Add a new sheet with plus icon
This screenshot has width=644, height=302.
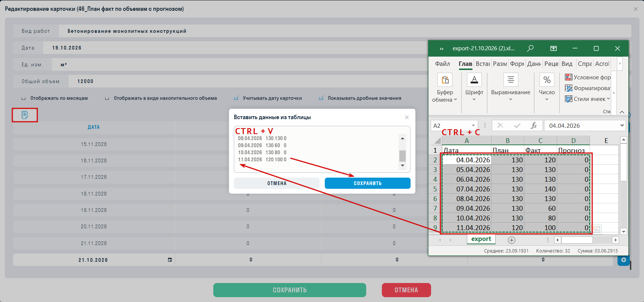point(512,240)
